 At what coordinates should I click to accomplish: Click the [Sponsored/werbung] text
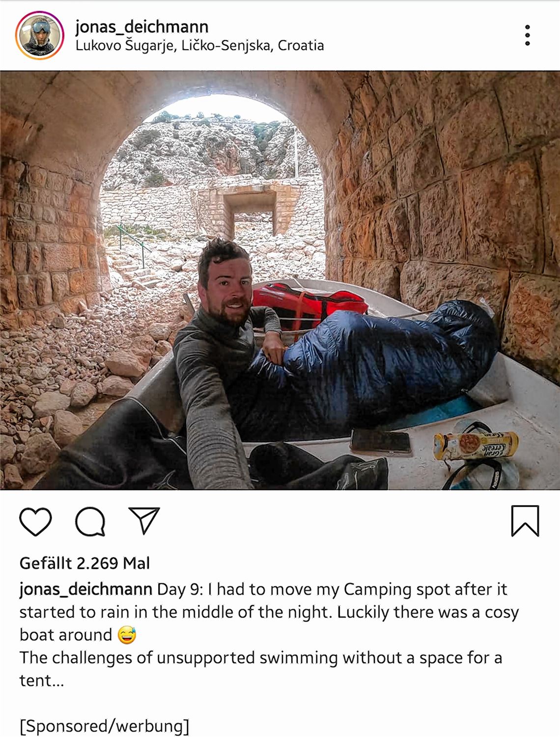(x=104, y=726)
